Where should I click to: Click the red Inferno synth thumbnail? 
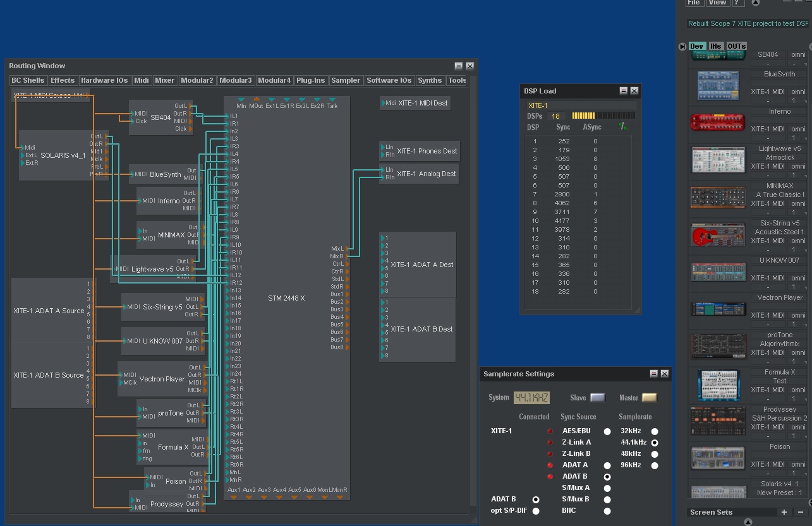[718, 123]
